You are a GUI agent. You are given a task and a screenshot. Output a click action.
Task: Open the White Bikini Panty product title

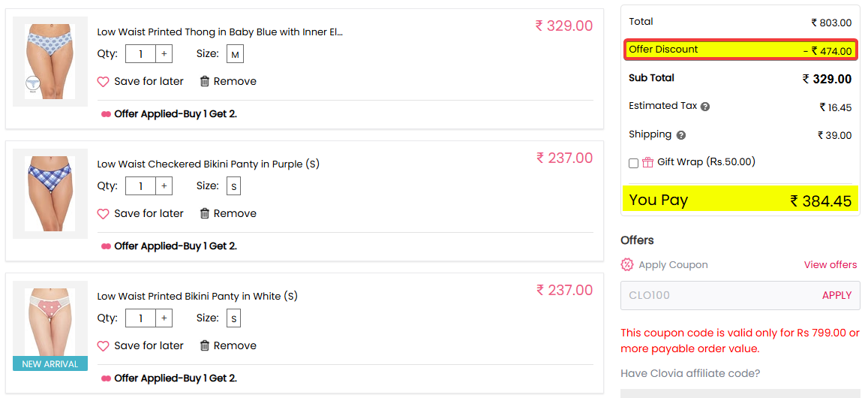point(197,296)
